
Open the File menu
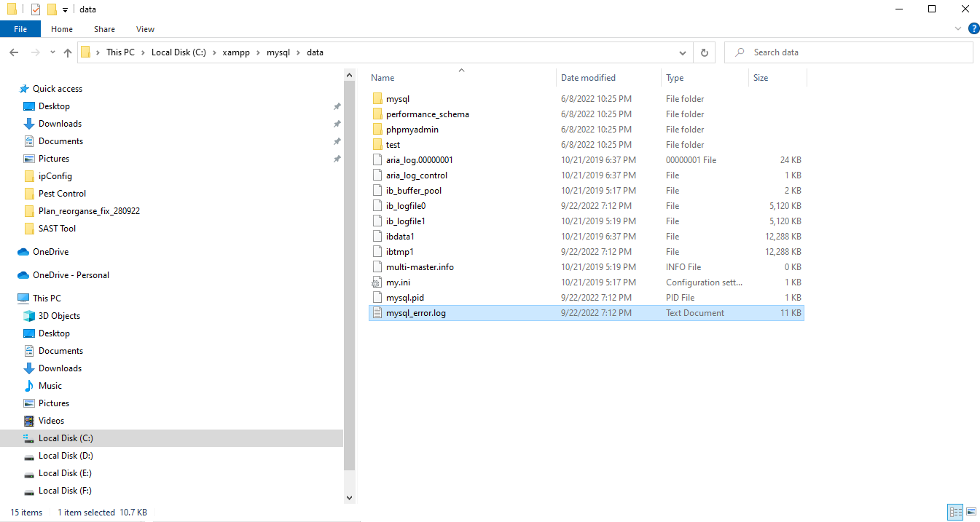pyautogui.click(x=20, y=28)
